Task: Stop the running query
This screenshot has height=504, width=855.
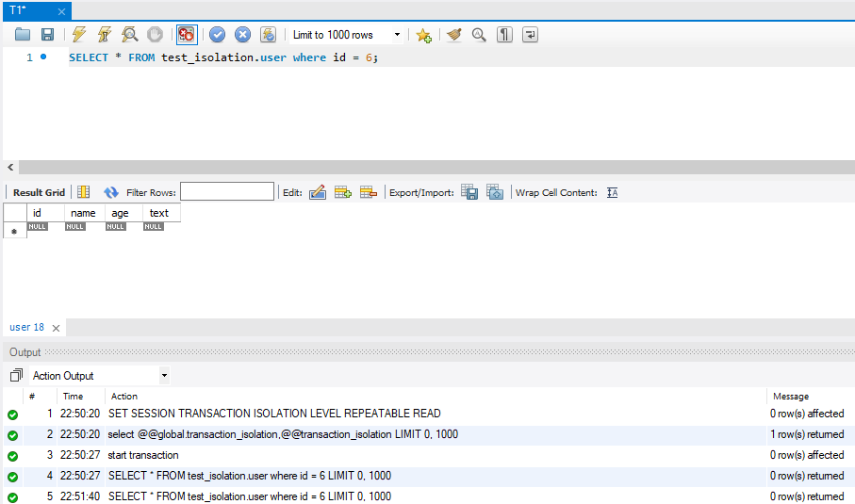Action: 155,34
